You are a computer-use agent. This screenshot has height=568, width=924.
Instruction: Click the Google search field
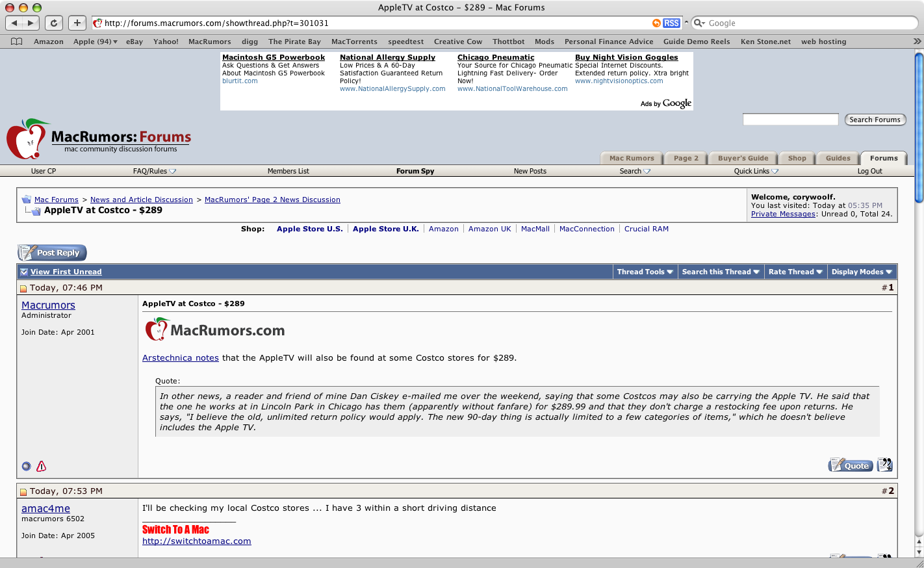[x=804, y=23]
